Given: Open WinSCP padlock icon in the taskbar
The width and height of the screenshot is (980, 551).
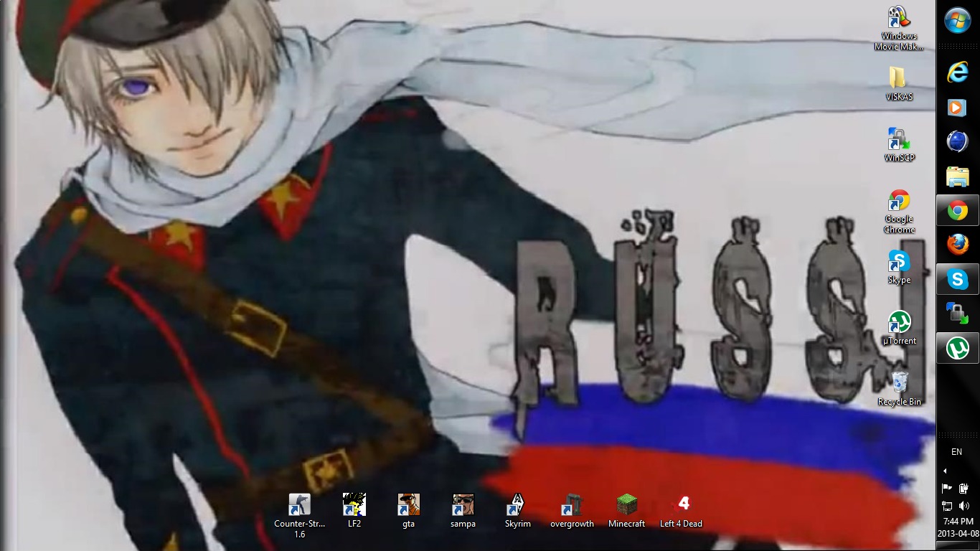Looking at the screenshot, I should click(958, 314).
